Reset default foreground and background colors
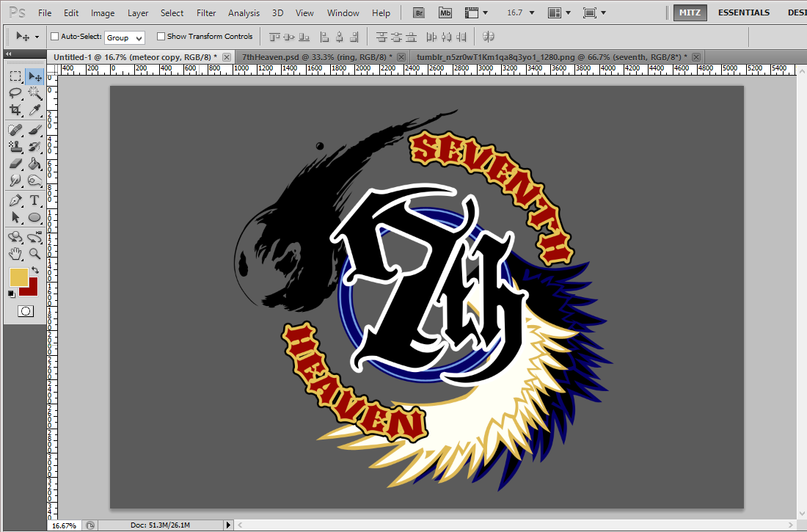Screen dimensions: 807x532 (x=11, y=294)
